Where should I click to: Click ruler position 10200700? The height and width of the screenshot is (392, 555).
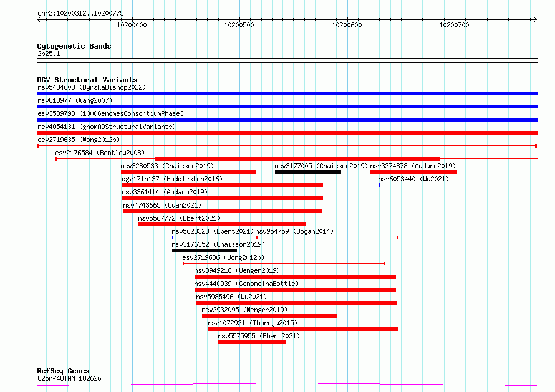[454, 25]
